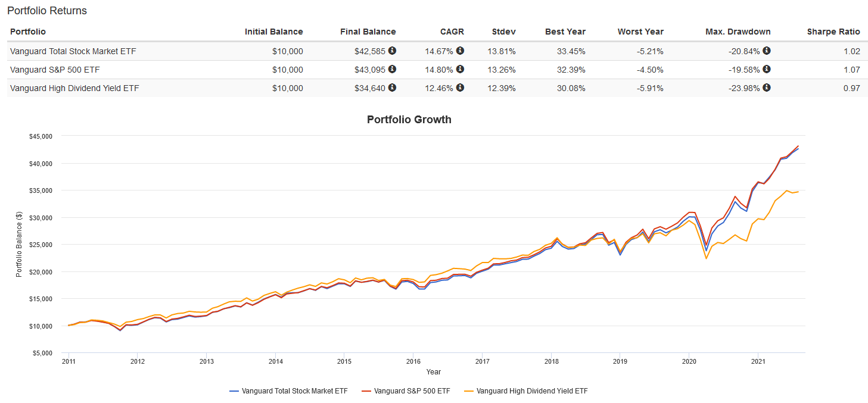Click the Sharpe Ratio column header

click(x=833, y=32)
